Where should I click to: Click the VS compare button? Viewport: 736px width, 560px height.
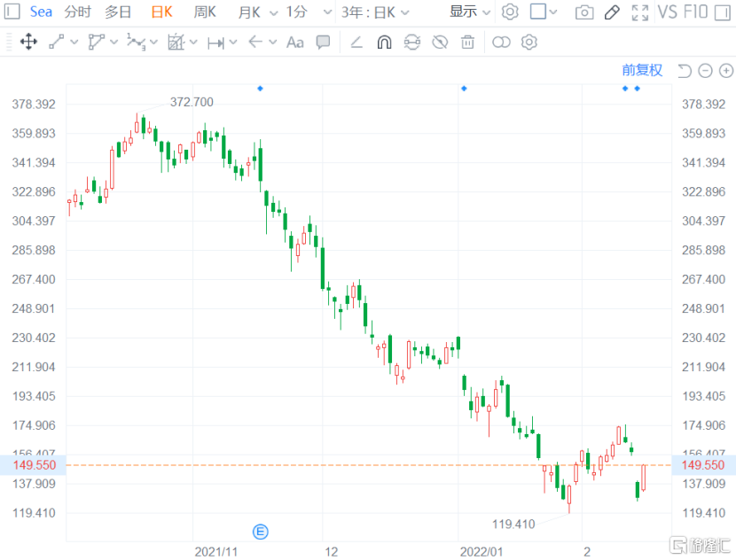tap(667, 12)
